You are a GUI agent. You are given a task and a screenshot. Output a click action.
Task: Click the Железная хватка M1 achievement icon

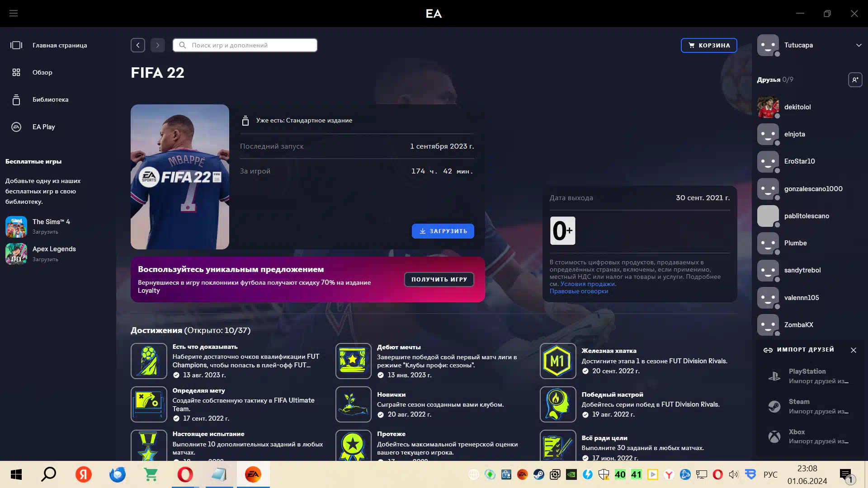pyautogui.click(x=558, y=361)
